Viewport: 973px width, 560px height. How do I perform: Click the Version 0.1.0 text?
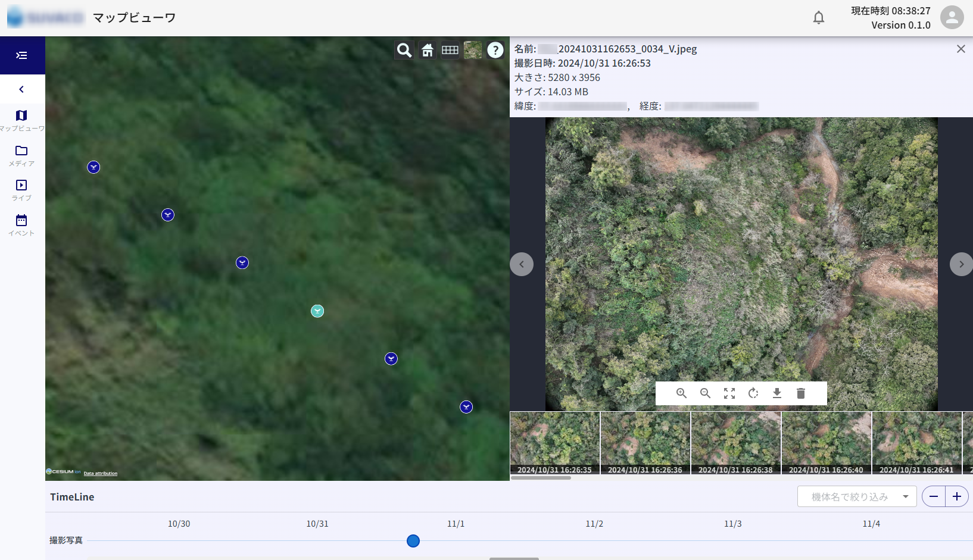coord(901,25)
